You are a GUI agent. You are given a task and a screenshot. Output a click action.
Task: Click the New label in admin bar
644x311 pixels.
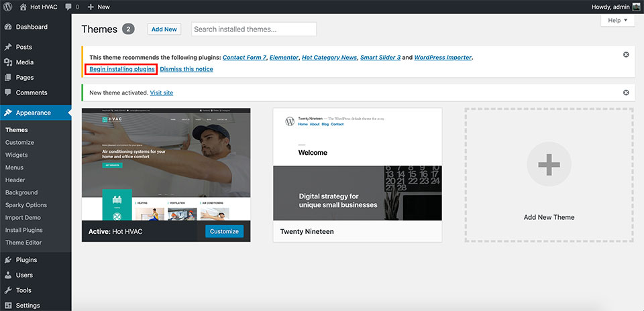click(103, 7)
